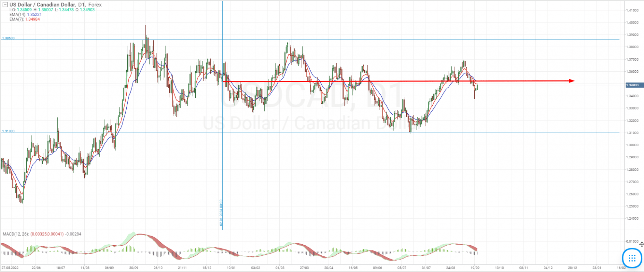
Task: Click the 16/05 date axis label
Action: 353,268
